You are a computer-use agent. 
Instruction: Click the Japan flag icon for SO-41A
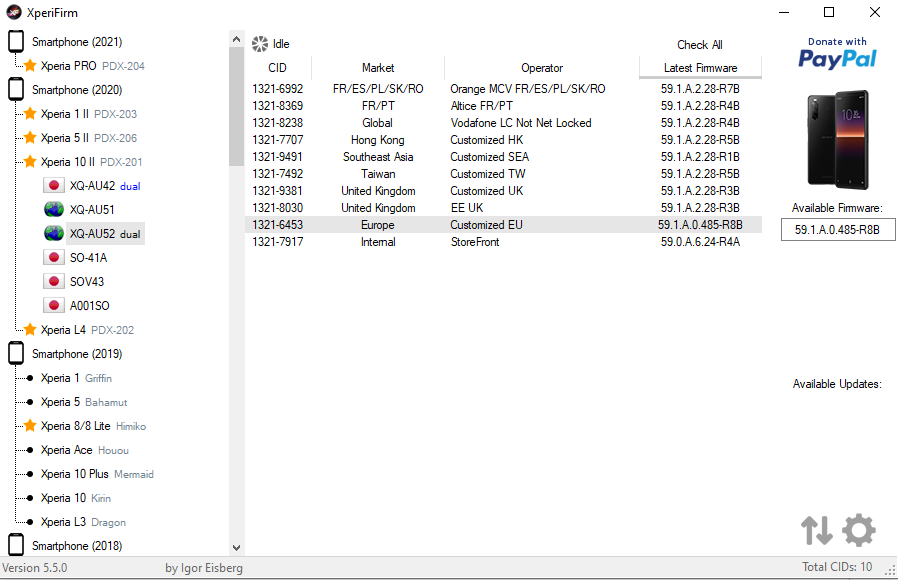coord(54,258)
